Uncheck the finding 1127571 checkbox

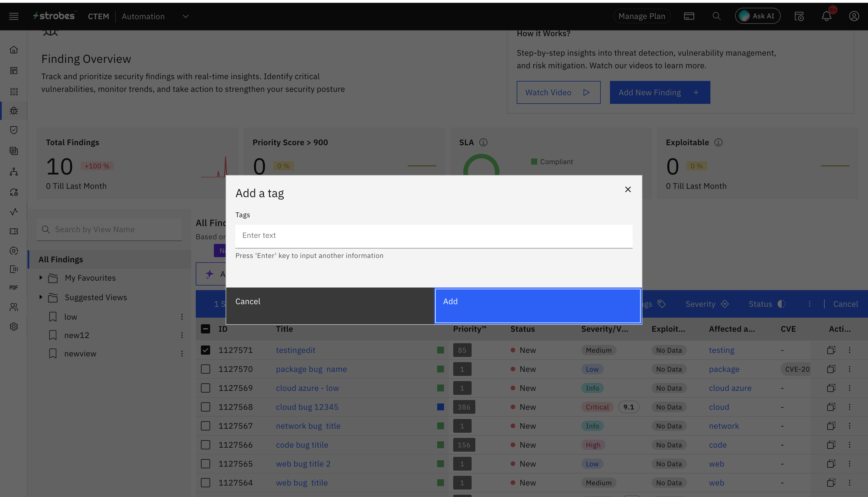click(x=205, y=350)
